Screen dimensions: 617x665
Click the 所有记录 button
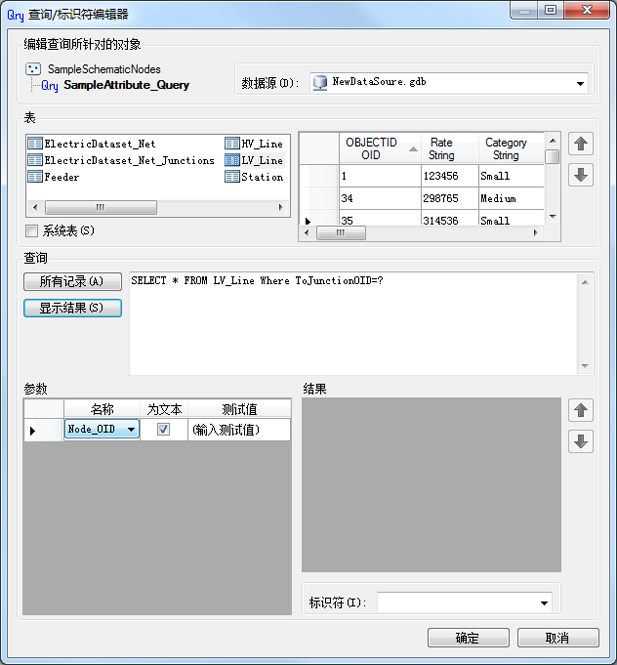tap(72, 282)
